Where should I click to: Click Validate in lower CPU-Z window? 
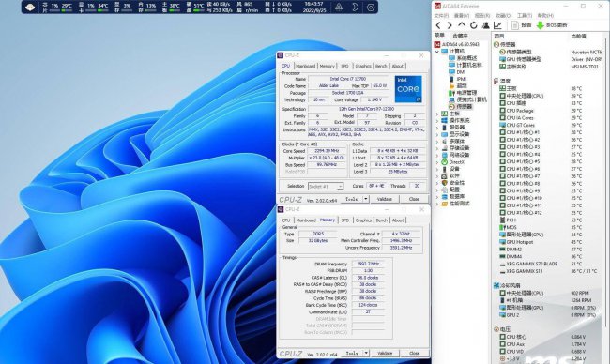point(385,353)
